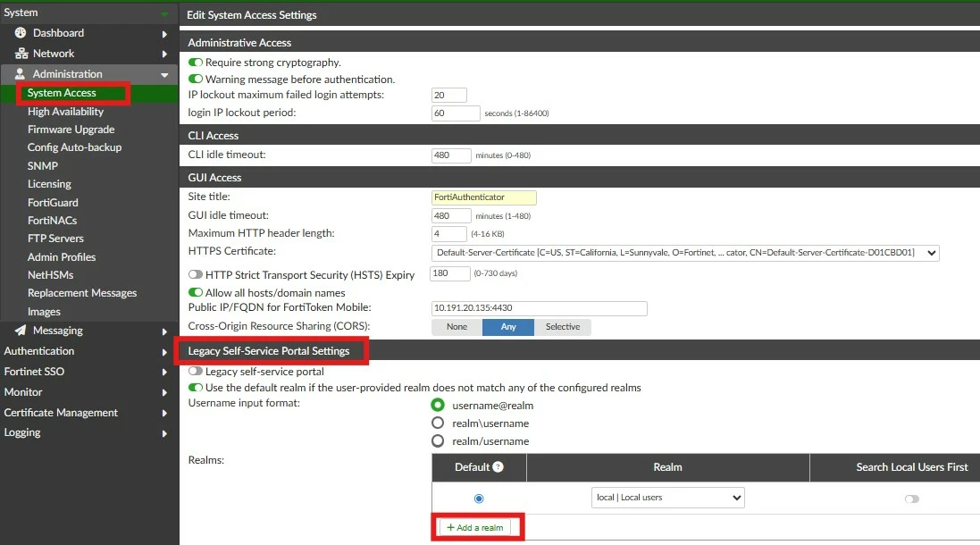Click the Administration user icon
Viewport: 980px width, 545px height.
pos(20,74)
